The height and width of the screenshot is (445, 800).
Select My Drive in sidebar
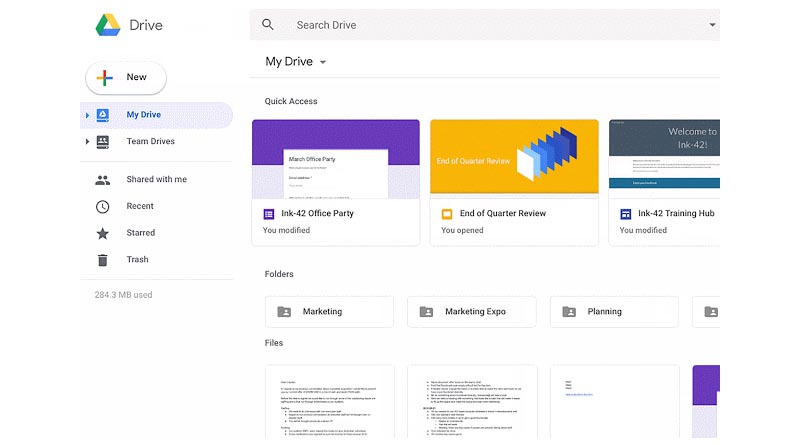(156, 115)
